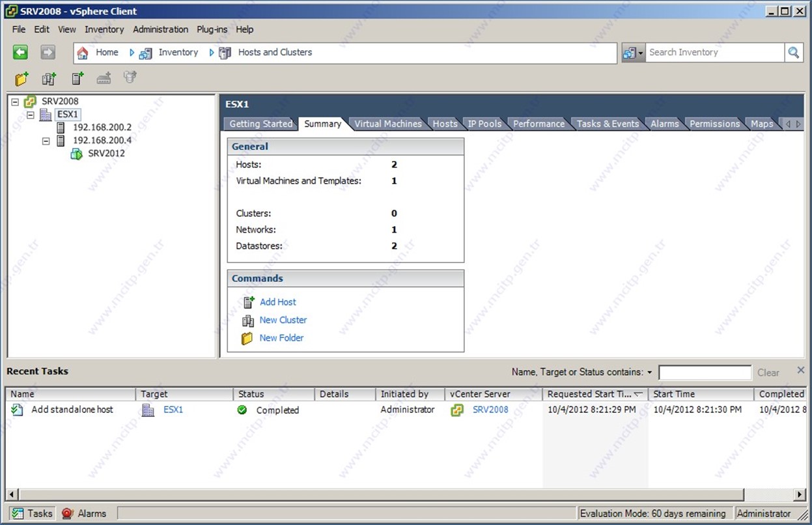Switch to the Virtual Machines tab
The image size is (812, 525).
coord(387,124)
